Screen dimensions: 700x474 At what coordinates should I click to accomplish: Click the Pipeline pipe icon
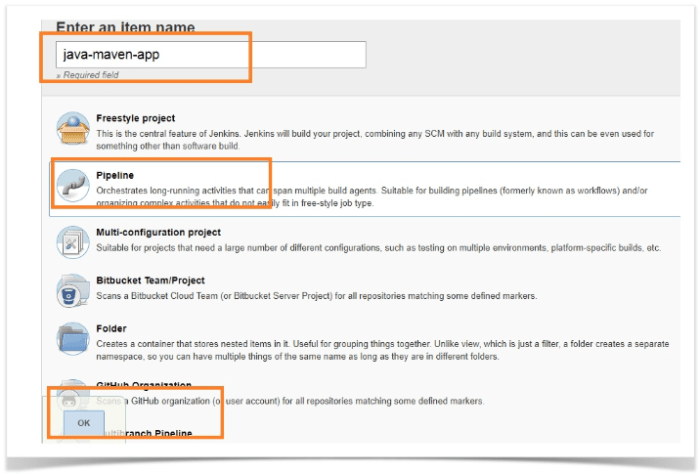73,184
